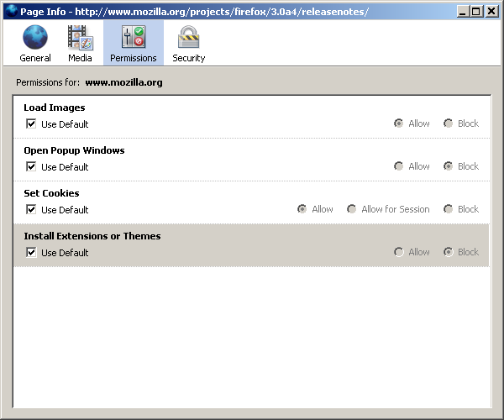Screen dimensions: 504x420
Task: Minimize the Page Info window
Action: 463,12
